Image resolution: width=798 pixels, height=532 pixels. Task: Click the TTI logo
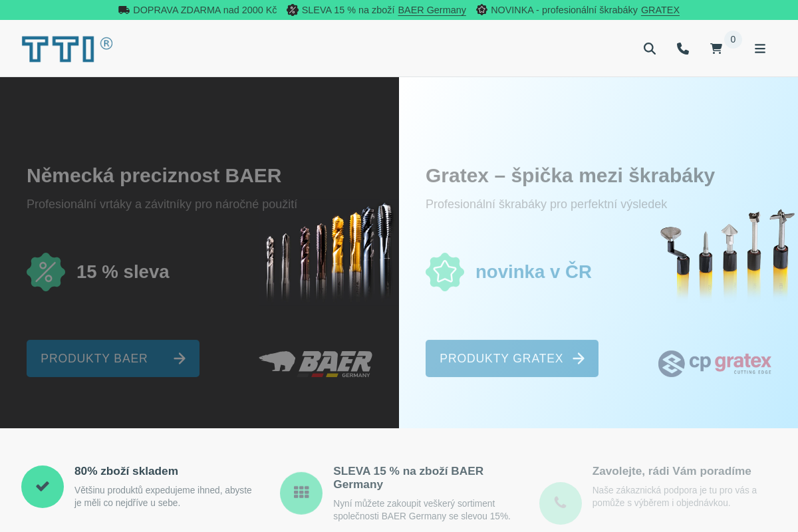pos(67,49)
